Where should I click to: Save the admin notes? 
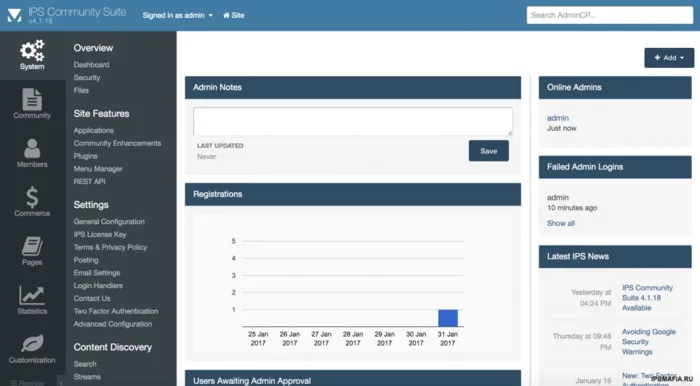(488, 151)
